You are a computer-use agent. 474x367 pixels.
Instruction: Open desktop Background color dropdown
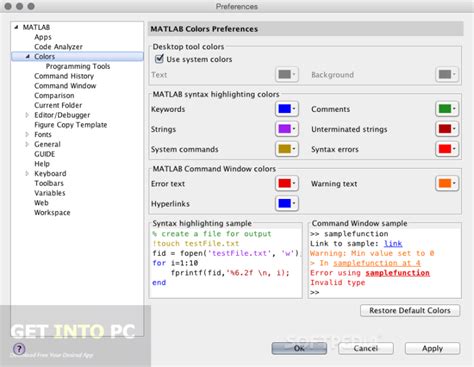447,74
